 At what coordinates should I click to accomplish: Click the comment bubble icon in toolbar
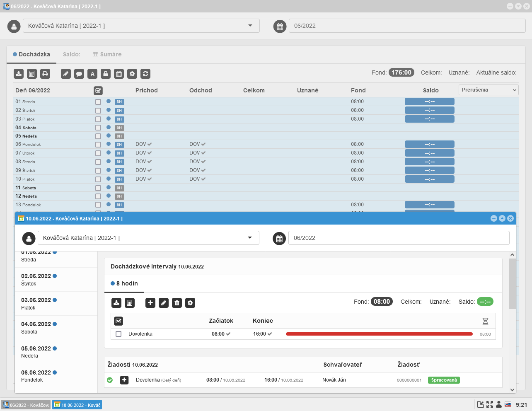(79, 74)
